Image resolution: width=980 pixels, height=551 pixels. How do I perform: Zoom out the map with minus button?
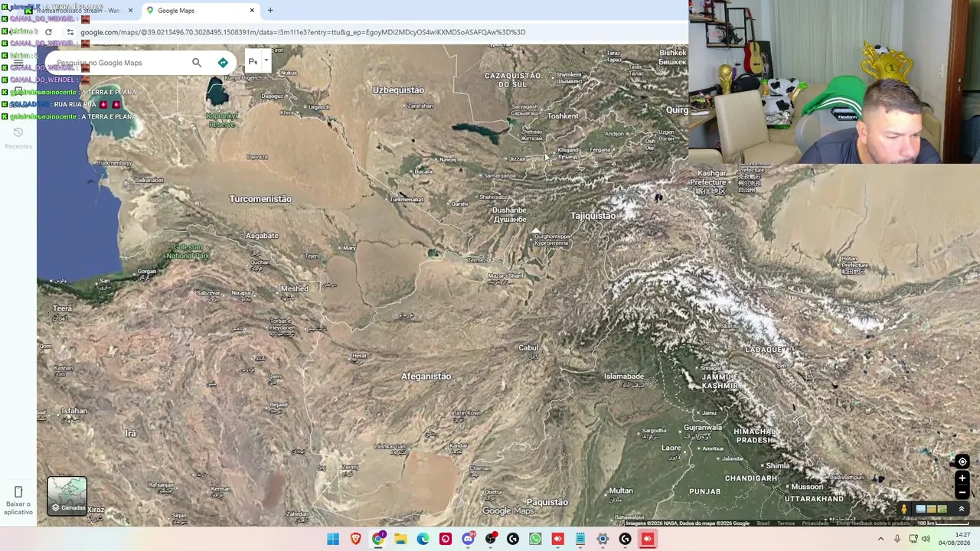click(962, 492)
